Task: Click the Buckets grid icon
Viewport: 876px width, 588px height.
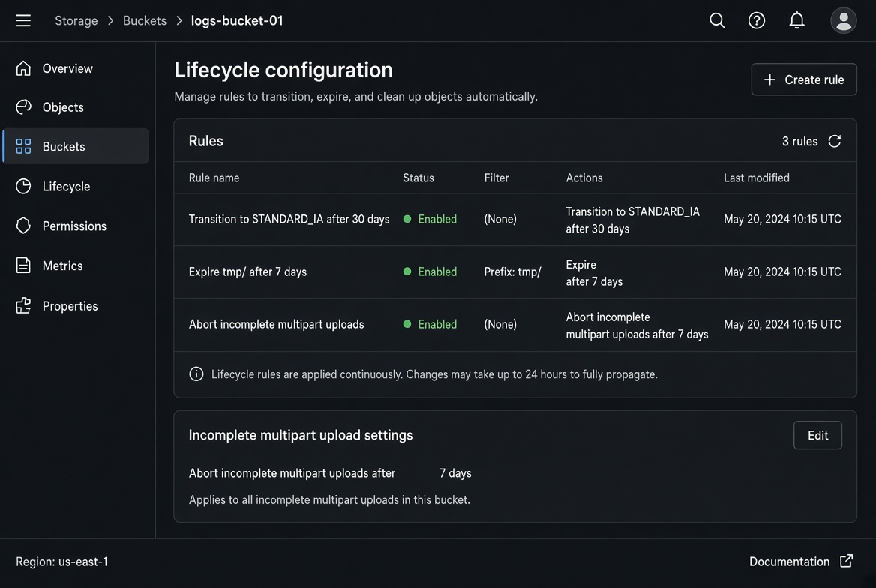Action: pos(23,146)
